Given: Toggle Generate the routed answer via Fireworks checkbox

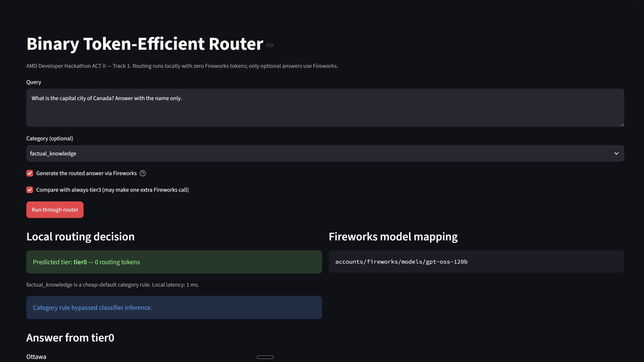Looking at the screenshot, I should [29, 173].
